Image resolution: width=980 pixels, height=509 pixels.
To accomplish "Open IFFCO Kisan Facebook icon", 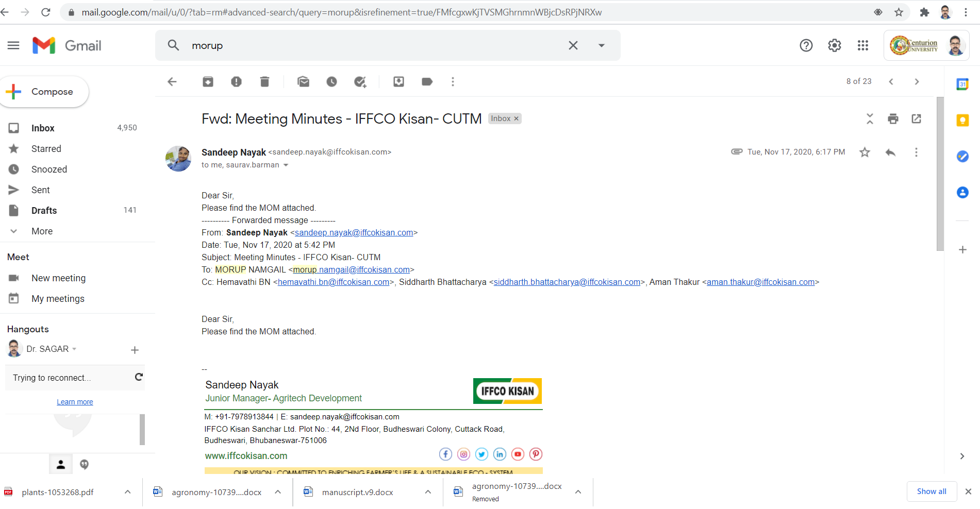I will [x=445, y=454].
